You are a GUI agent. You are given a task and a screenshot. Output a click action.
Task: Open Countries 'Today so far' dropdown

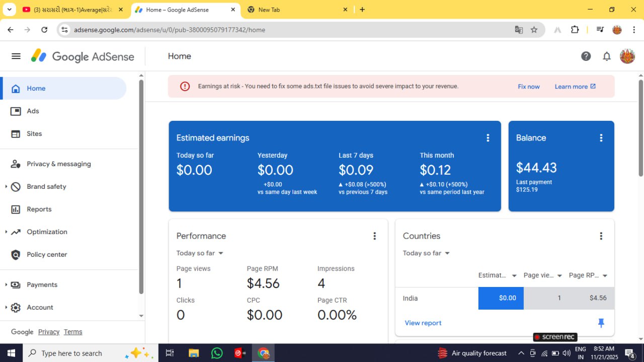point(426,253)
